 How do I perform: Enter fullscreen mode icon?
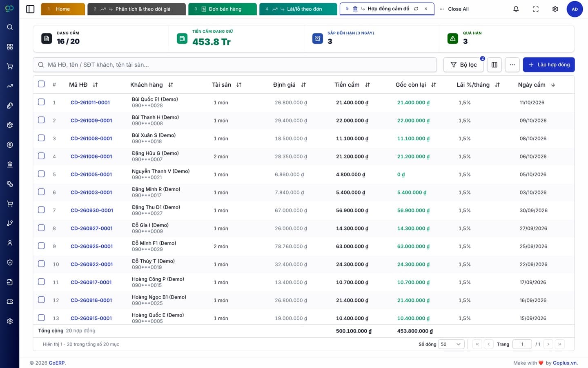[x=536, y=9]
